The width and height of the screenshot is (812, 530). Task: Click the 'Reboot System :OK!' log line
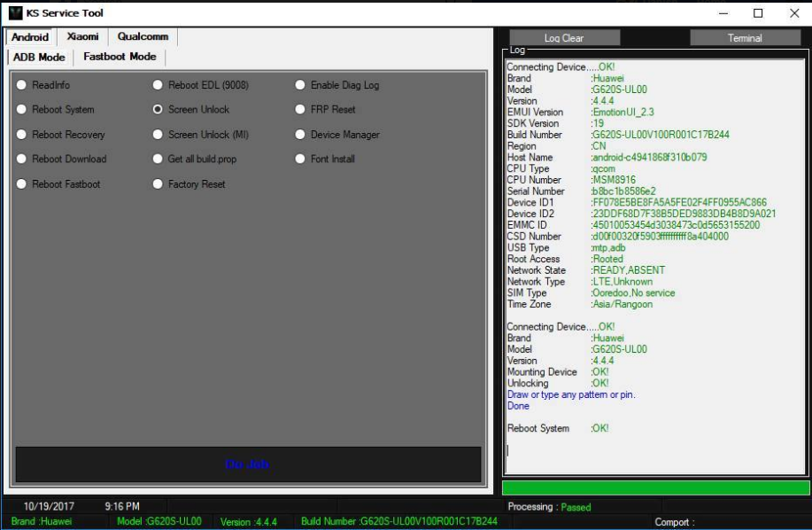tap(558, 428)
